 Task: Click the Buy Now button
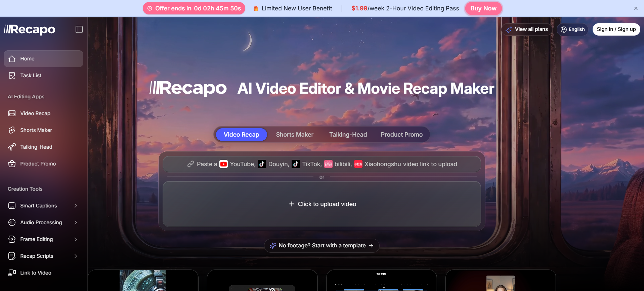click(x=483, y=8)
